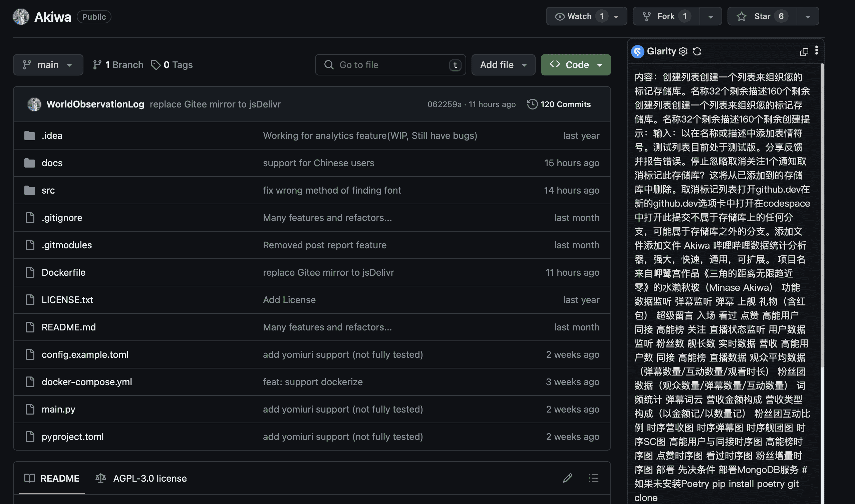Focus the Go to file search field
This screenshot has height=504, width=855.
point(390,64)
